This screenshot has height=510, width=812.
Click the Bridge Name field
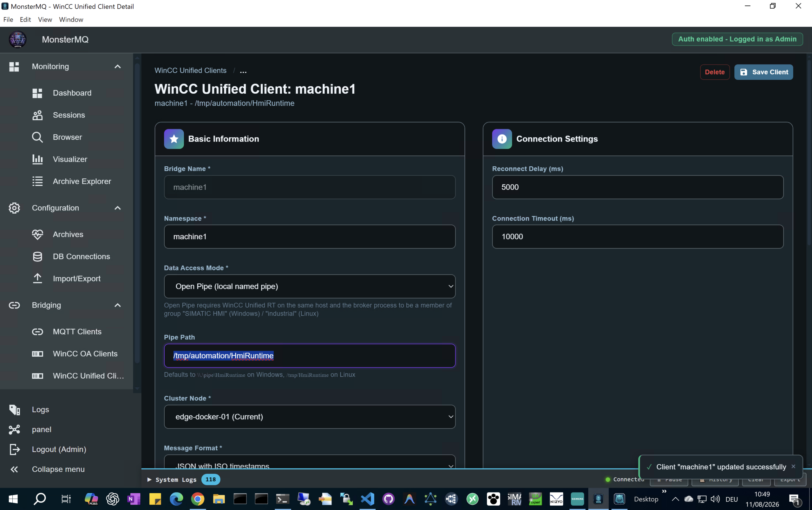(310, 187)
